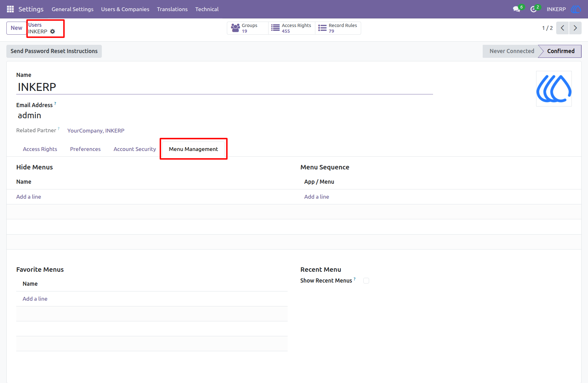Image resolution: width=588 pixels, height=383 pixels.
Task: Open the General Settings menu
Action: (73, 9)
